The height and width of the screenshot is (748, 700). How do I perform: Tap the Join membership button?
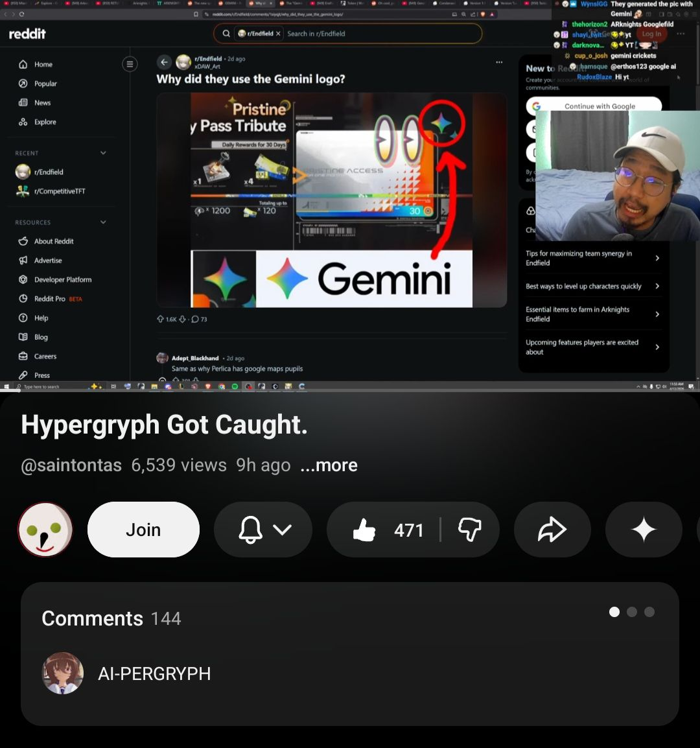click(143, 530)
